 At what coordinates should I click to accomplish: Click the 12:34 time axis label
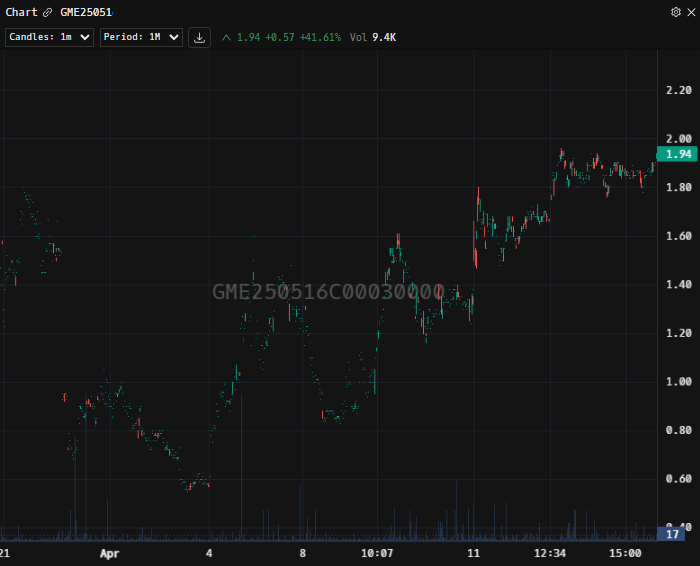tap(550, 554)
